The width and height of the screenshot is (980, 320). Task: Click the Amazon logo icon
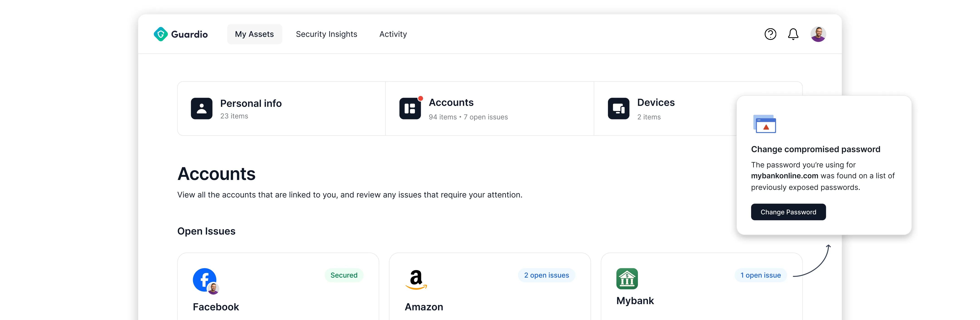click(x=416, y=280)
